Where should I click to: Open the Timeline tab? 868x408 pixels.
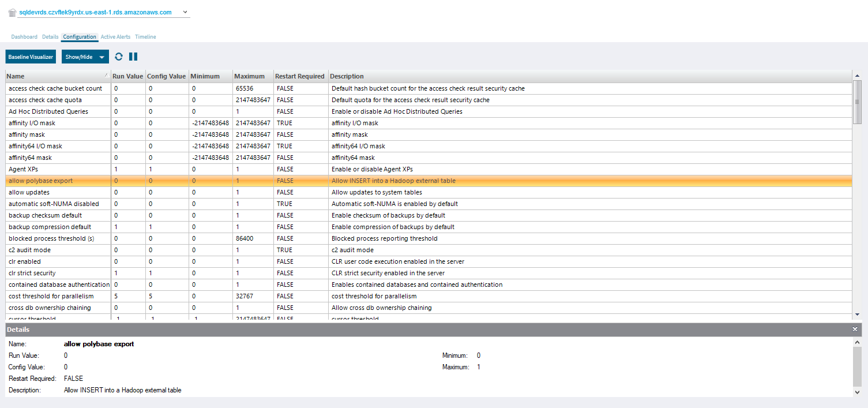click(145, 37)
